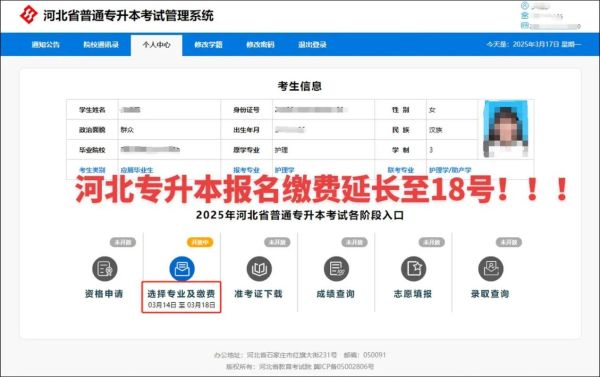Click the user avatar icon in the header's top-right
The width and height of the screenshot is (600, 377).
click(x=525, y=5)
